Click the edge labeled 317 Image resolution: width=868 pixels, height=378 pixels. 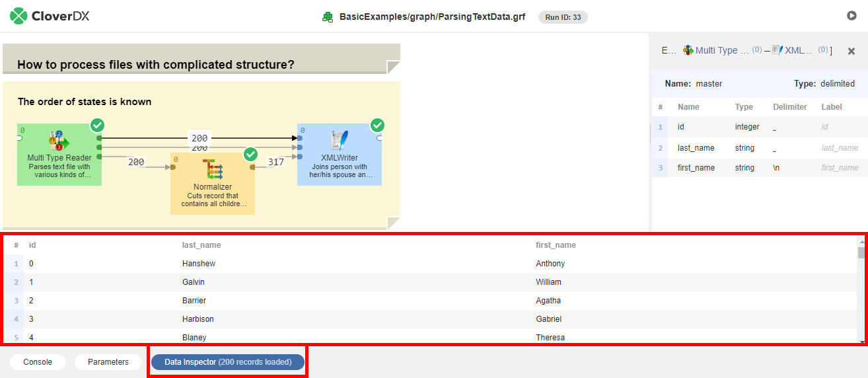[275, 162]
